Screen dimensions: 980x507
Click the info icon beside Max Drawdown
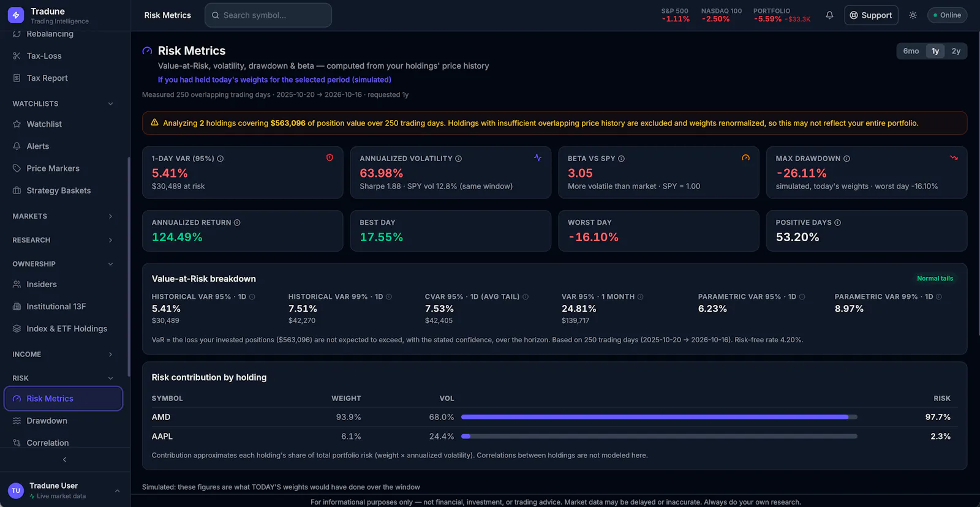(x=846, y=159)
